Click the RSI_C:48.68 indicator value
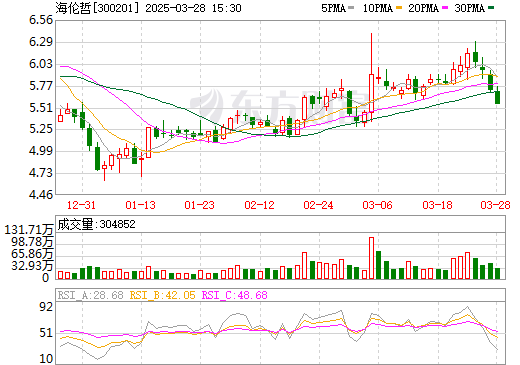 coord(235,295)
